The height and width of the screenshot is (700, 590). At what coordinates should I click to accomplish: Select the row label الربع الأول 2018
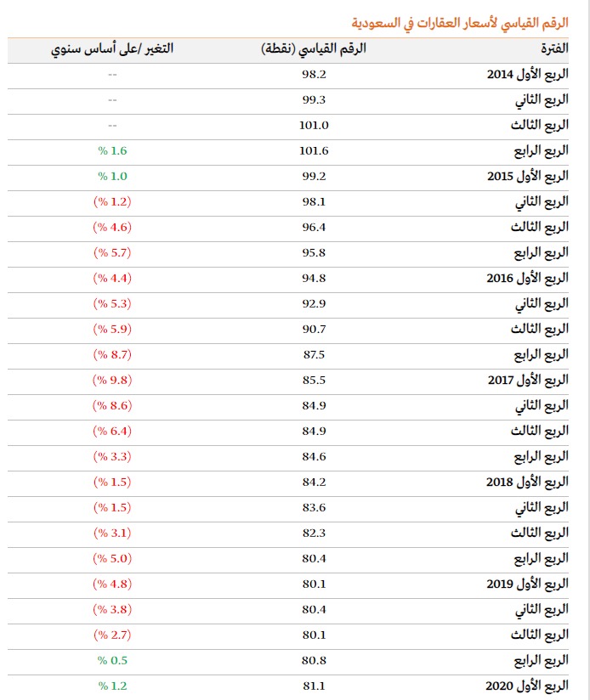(528, 482)
